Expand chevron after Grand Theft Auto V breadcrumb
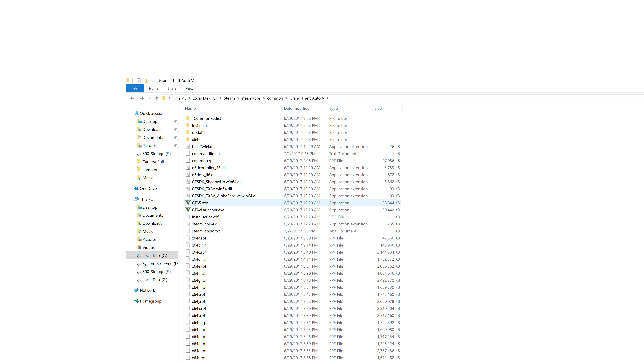This screenshot has width=644, height=362. coord(328,98)
